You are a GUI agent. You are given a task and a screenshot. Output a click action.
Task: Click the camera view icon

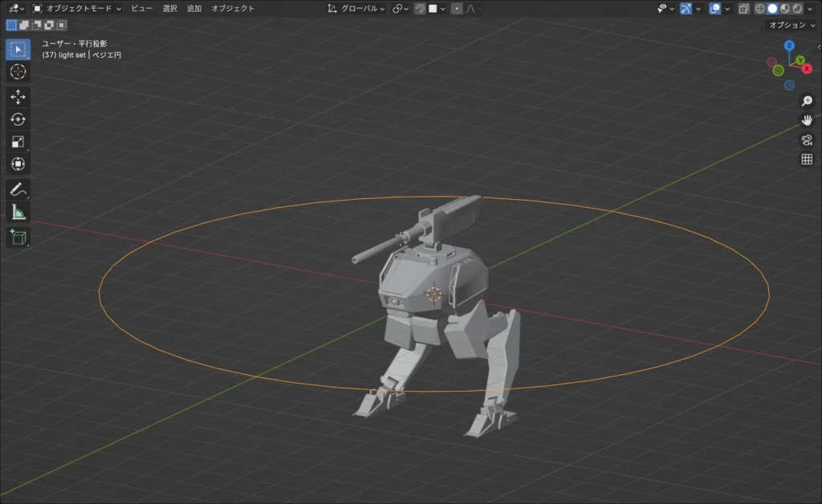[807, 140]
